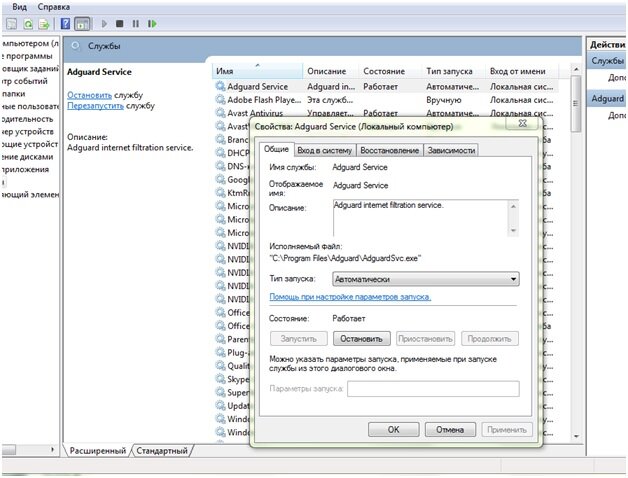Click gear icon of Google service row
The width and height of the screenshot is (628, 478).
pyautogui.click(x=220, y=179)
